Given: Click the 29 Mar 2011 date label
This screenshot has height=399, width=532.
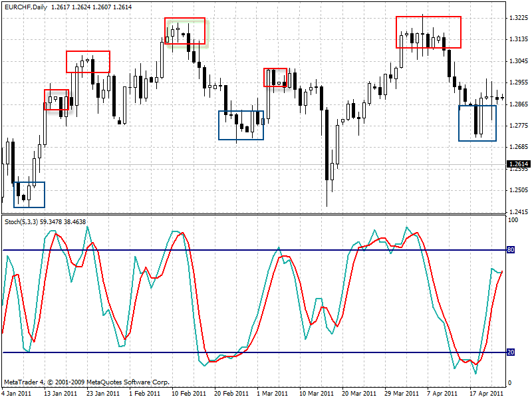Looking at the screenshot, I should [x=402, y=394].
